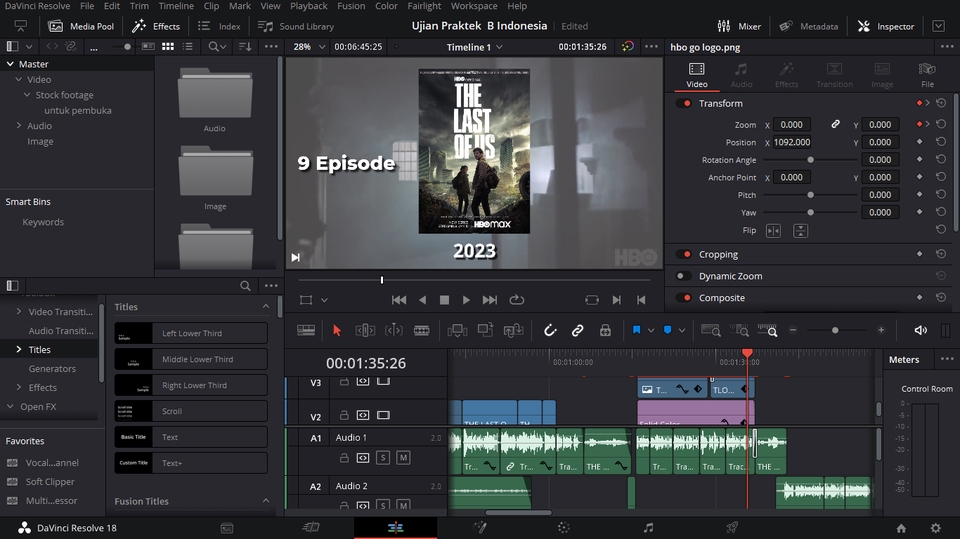Collapse the Master bin tree

coord(10,64)
